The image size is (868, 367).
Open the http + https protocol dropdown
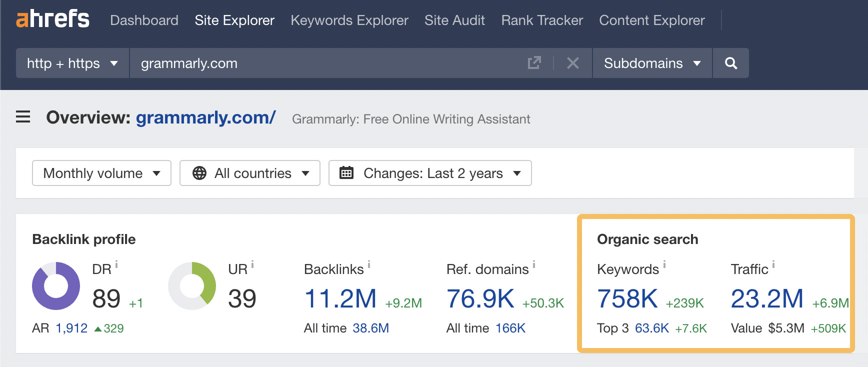coord(72,63)
